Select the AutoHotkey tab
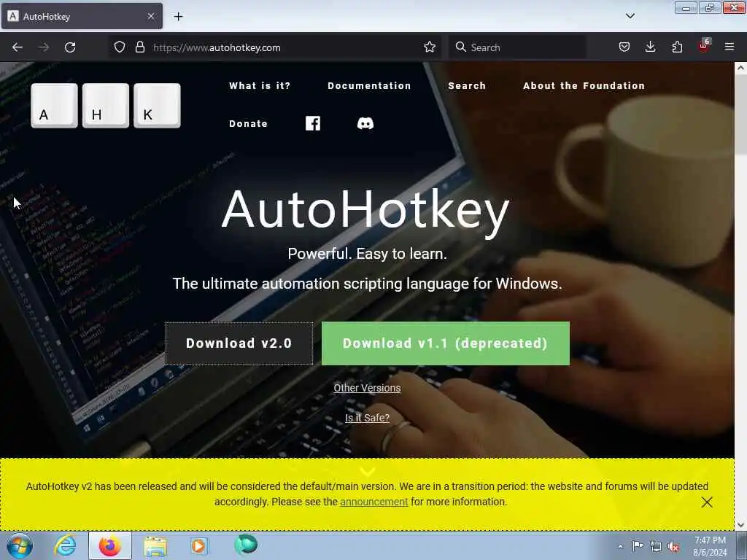747x560 pixels. click(x=82, y=16)
